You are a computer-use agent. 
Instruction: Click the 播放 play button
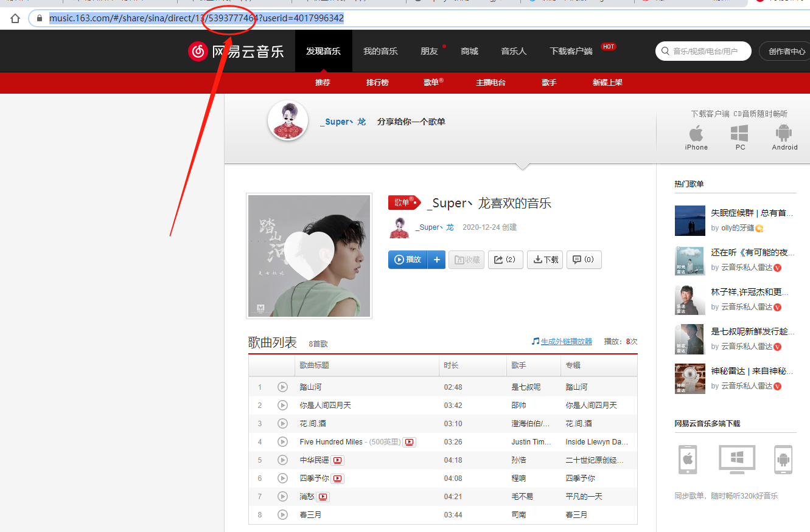(x=408, y=260)
